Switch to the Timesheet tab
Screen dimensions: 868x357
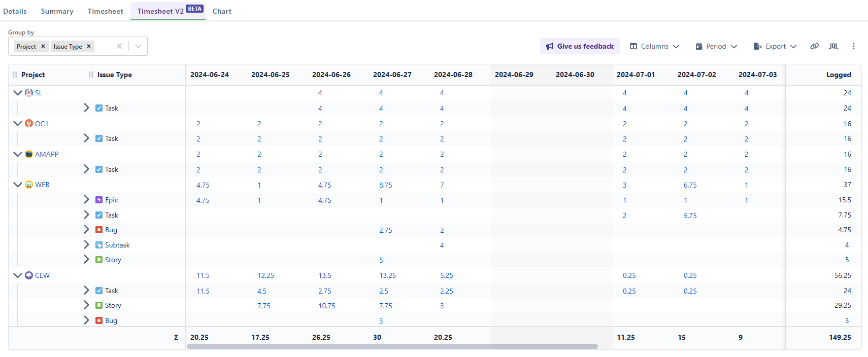pos(105,11)
